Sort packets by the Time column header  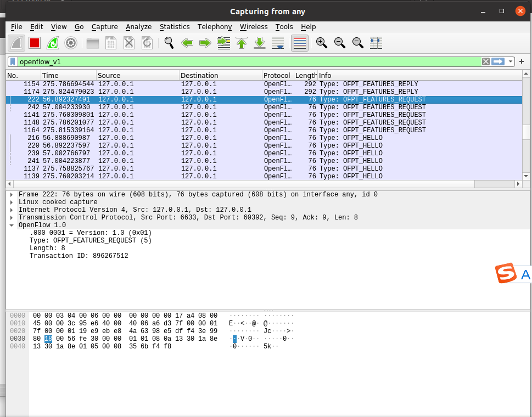point(69,76)
